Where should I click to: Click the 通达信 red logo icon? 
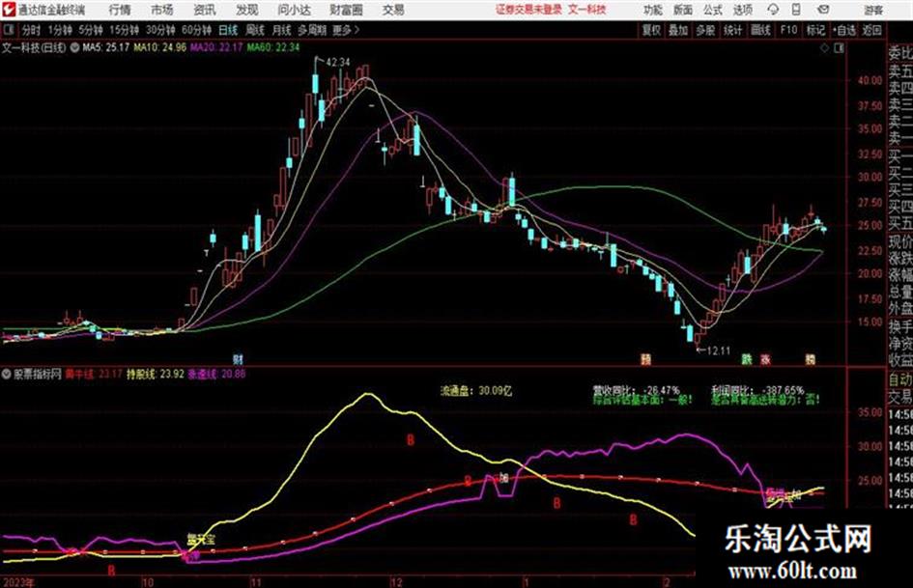pos(8,10)
